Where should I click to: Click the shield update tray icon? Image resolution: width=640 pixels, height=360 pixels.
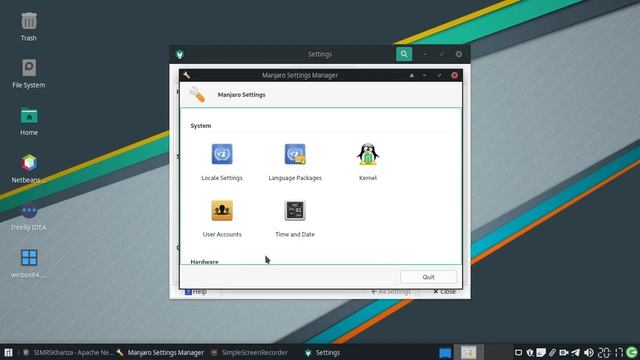pos(529,353)
